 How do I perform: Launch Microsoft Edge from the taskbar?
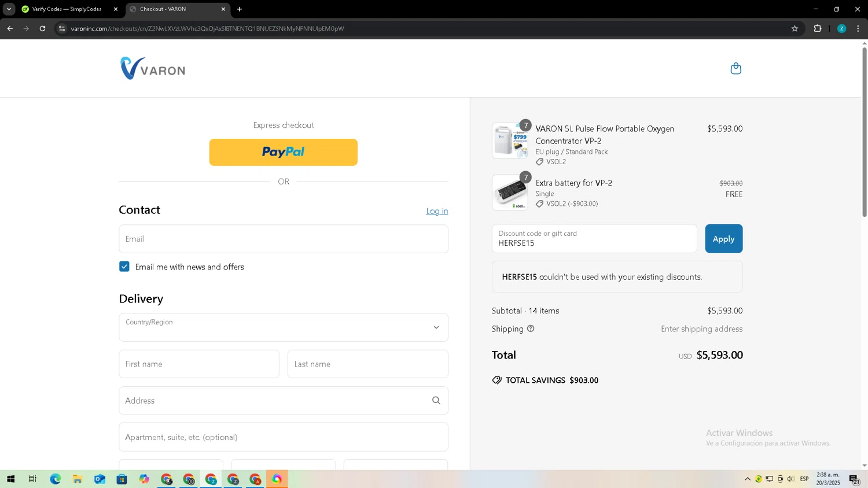click(55, 479)
